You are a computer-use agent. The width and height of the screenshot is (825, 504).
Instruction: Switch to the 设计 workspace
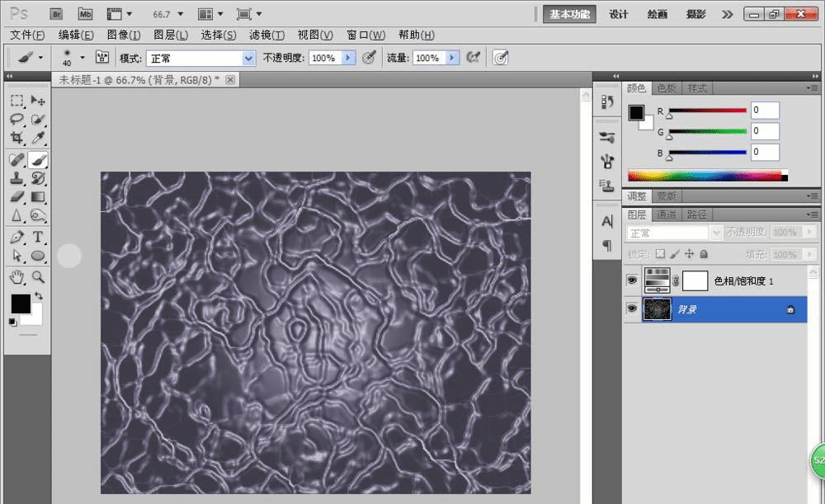(619, 14)
